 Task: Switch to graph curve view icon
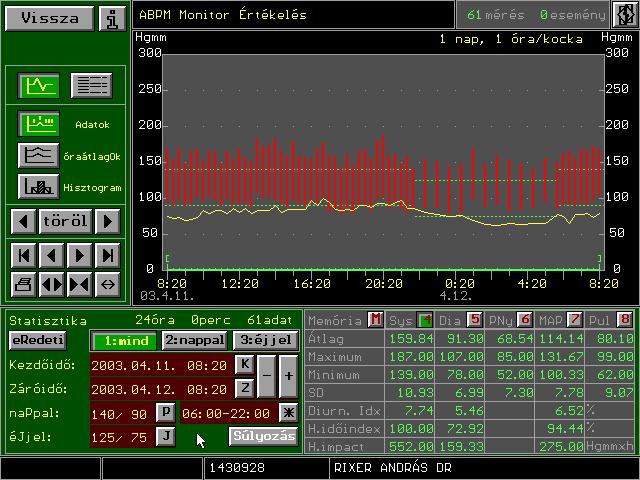coord(39,85)
